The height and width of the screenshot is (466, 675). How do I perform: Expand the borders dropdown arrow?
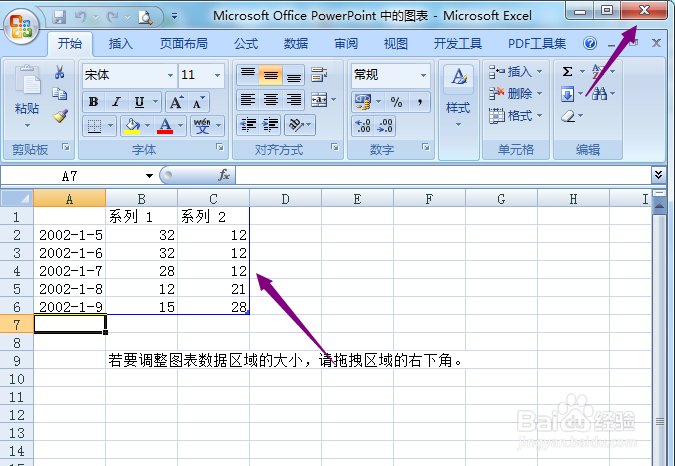[110, 126]
